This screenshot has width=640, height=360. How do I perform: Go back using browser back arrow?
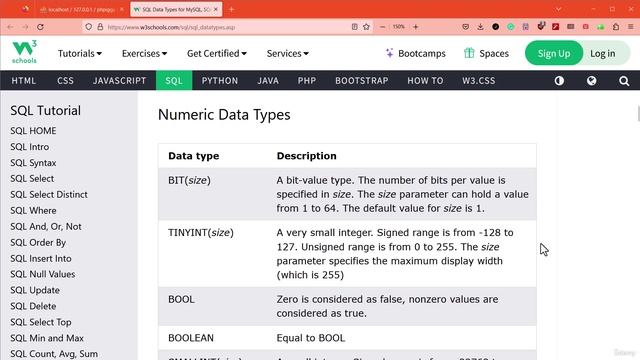tap(10, 27)
